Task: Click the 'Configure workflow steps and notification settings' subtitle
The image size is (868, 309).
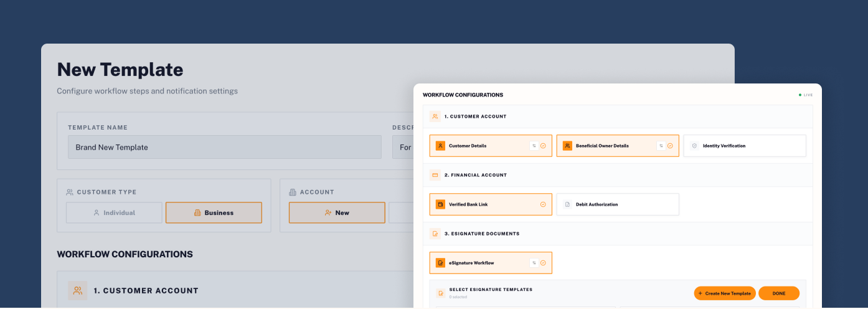Action: [x=147, y=91]
